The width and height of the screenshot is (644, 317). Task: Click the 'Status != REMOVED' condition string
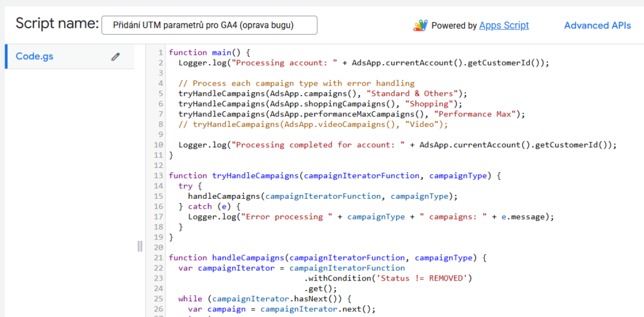(x=423, y=279)
